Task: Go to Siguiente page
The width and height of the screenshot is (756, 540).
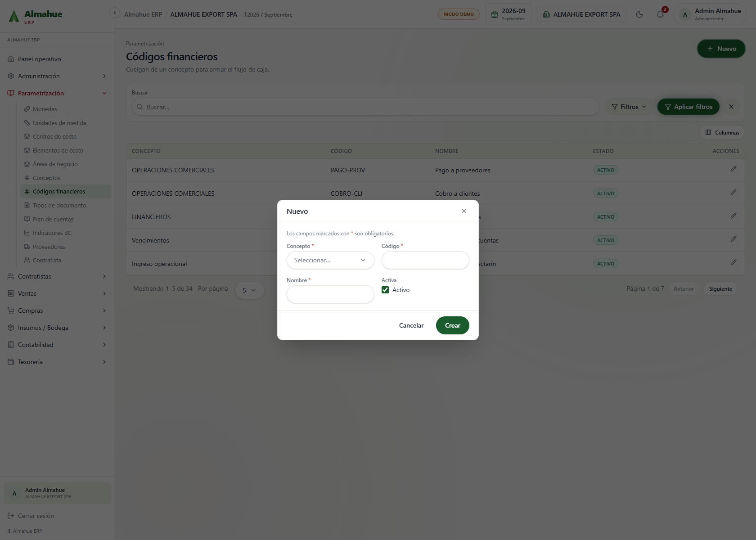Action: (720, 289)
